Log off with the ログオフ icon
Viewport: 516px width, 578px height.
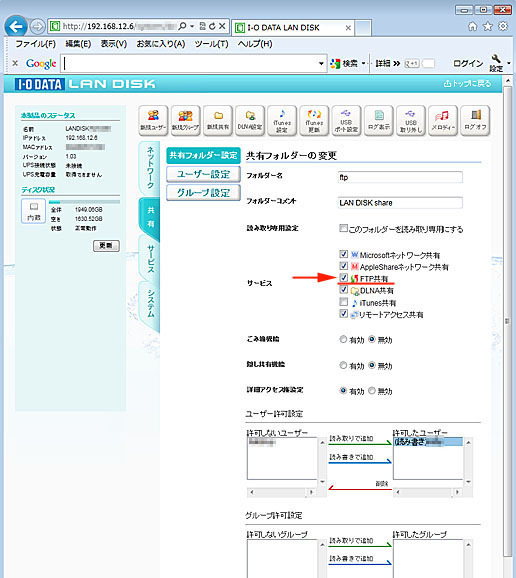[475, 121]
